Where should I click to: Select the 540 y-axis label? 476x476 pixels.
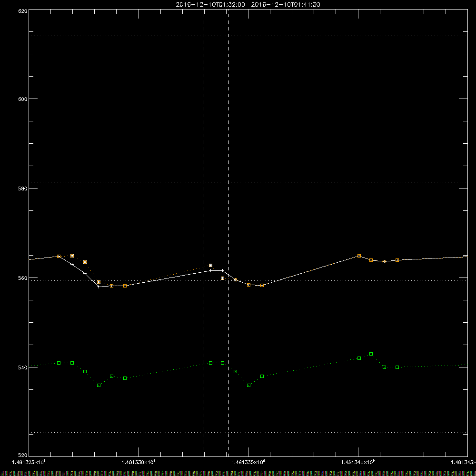[23, 367]
